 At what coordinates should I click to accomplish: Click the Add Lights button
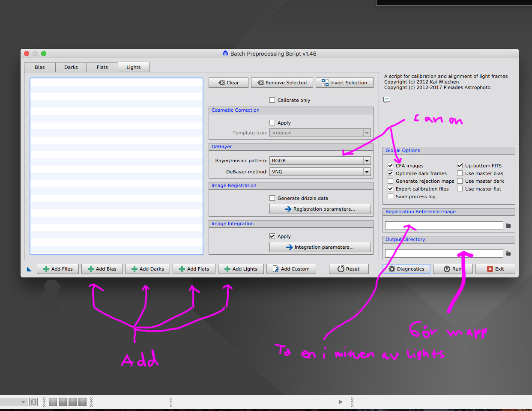tap(241, 269)
